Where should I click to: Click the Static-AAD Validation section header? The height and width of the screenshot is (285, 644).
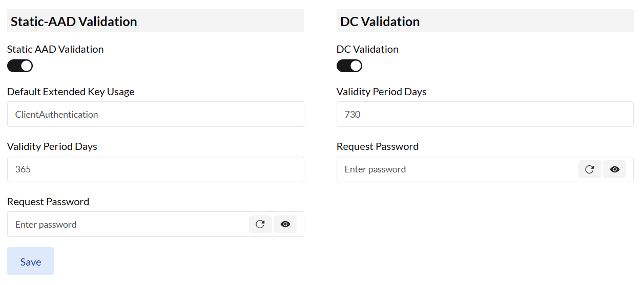74,21
